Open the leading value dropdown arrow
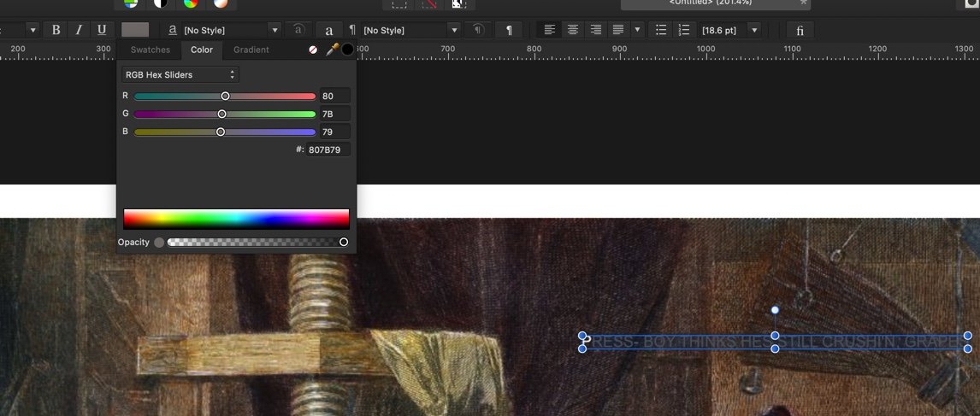 pos(754,30)
